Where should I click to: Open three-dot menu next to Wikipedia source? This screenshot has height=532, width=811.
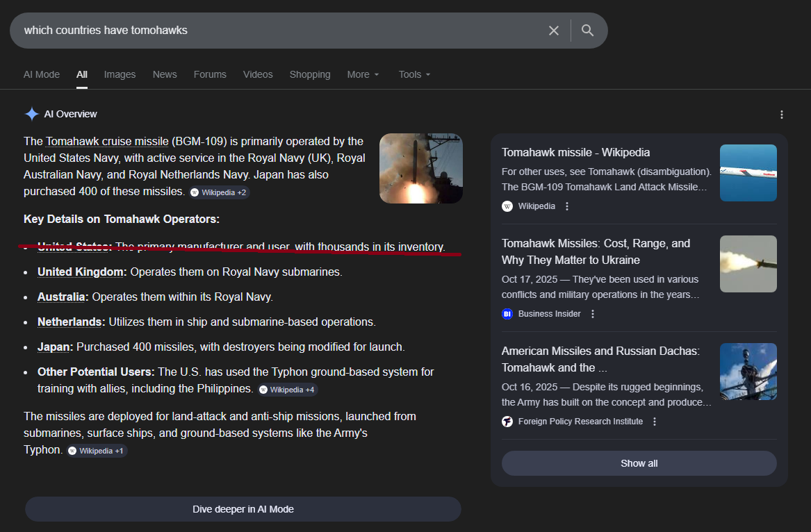[x=567, y=206]
